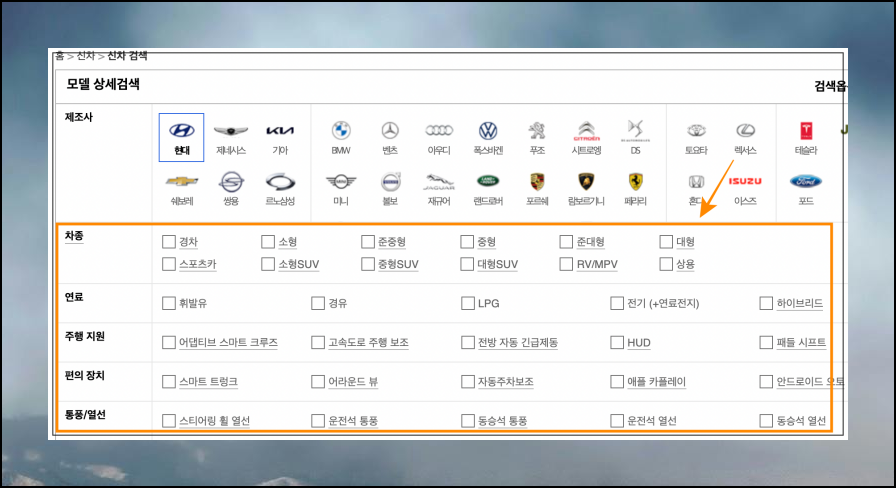This screenshot has height=488, width=896.
Task: Check the 대형 vehicle type box
Action: click(666, 242)
